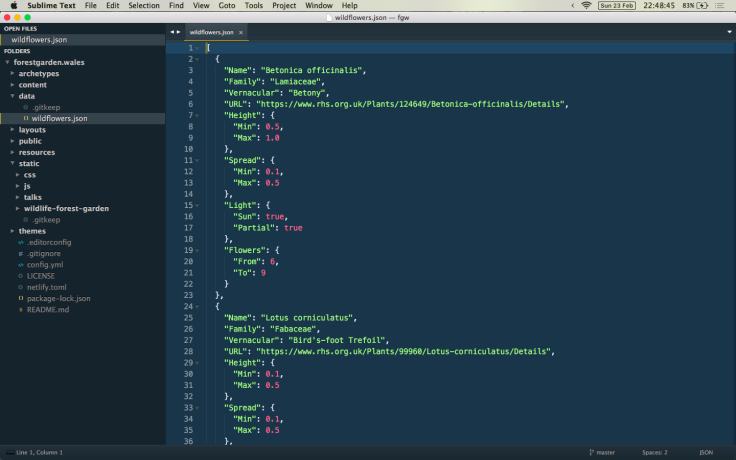Click the Wi-Fi status icon
Viewport: 736px width, 460px height.
coord(586,6)
